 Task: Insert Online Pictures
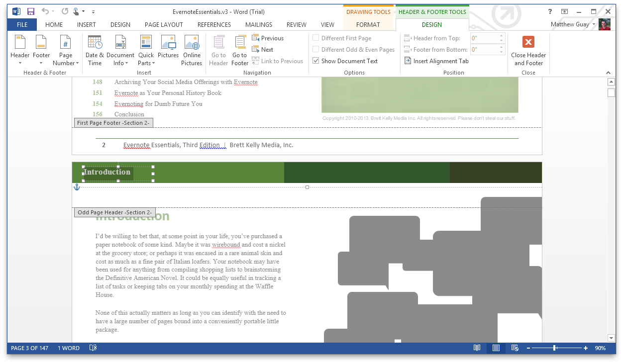pyautogui.click(x=192, y=50)
